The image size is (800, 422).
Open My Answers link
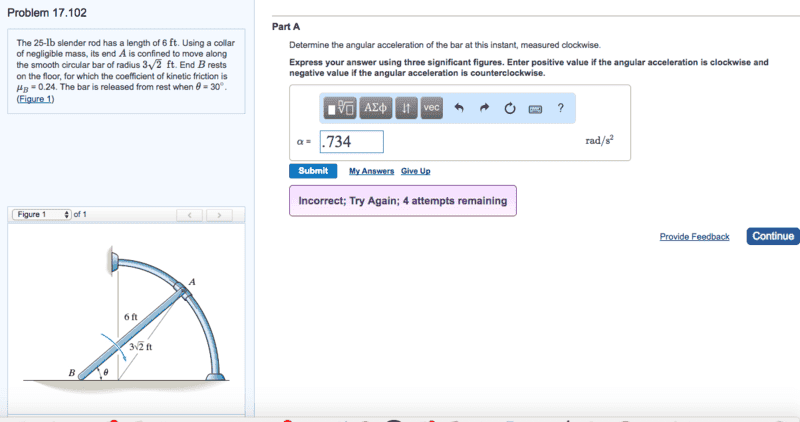click(371, 171)
